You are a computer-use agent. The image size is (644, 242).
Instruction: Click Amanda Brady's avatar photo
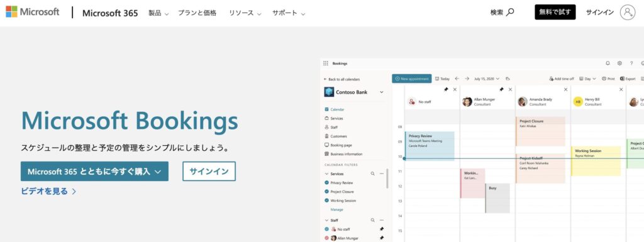click(523, 101)
